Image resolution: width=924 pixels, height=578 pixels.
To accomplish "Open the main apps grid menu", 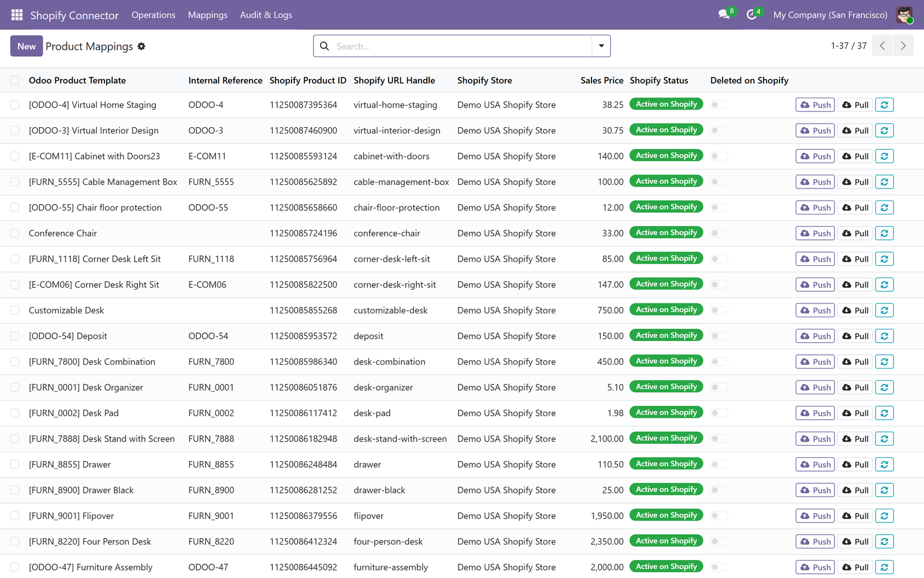I will point(17,15).
